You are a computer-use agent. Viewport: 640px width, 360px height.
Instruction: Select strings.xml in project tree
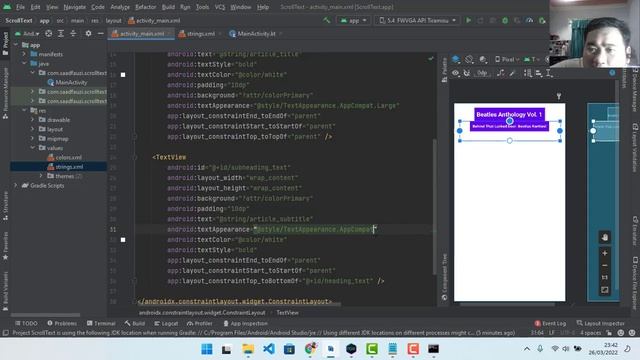(65, 167)
